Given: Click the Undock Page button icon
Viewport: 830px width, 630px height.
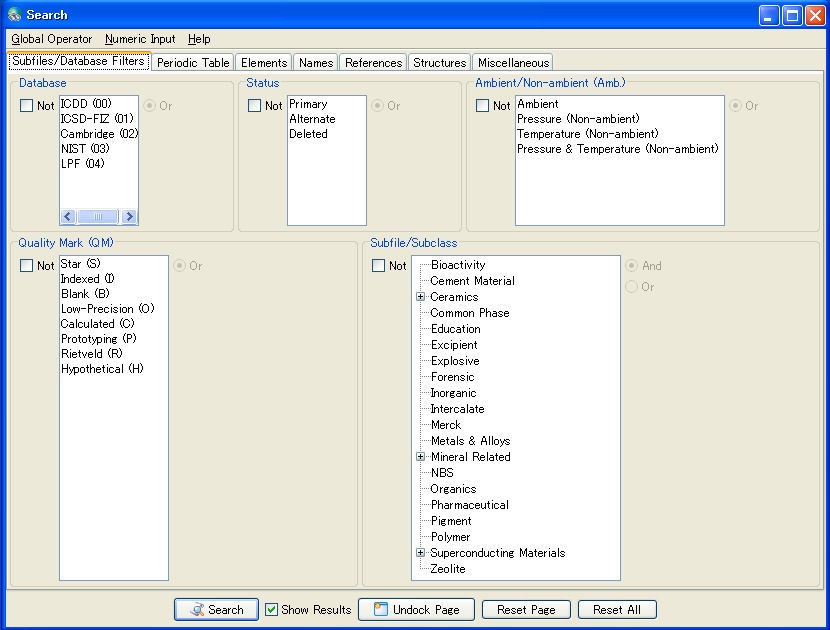Looking at the screenshot, I should coord(380,609).
